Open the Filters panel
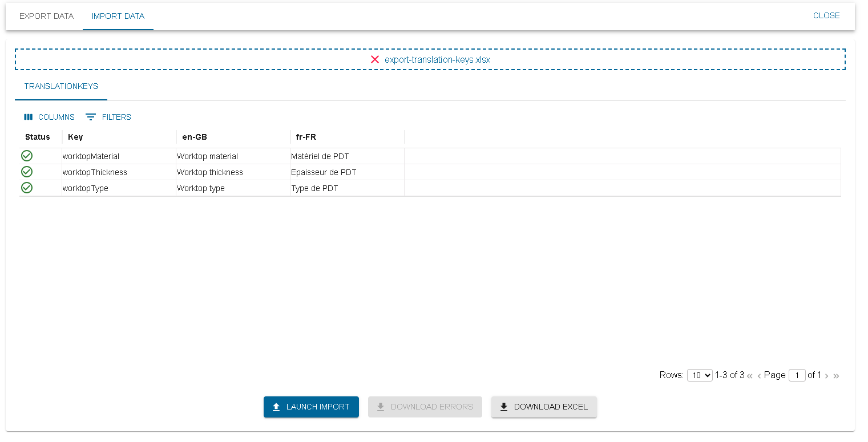 108,117
